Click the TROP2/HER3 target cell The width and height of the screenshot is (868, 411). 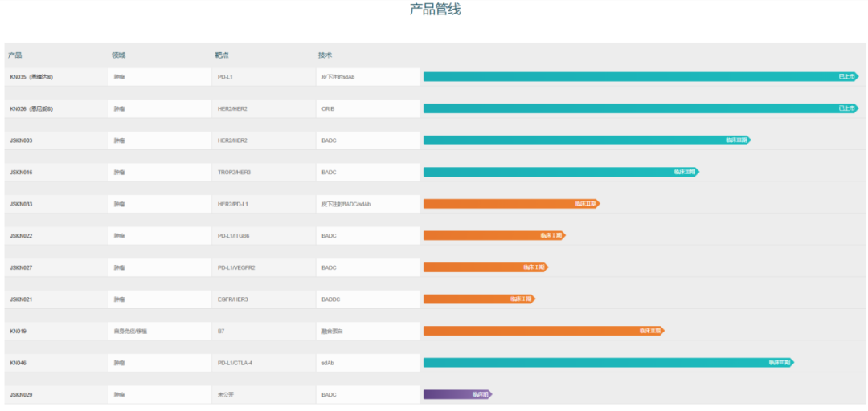click(x=264, y=173)
